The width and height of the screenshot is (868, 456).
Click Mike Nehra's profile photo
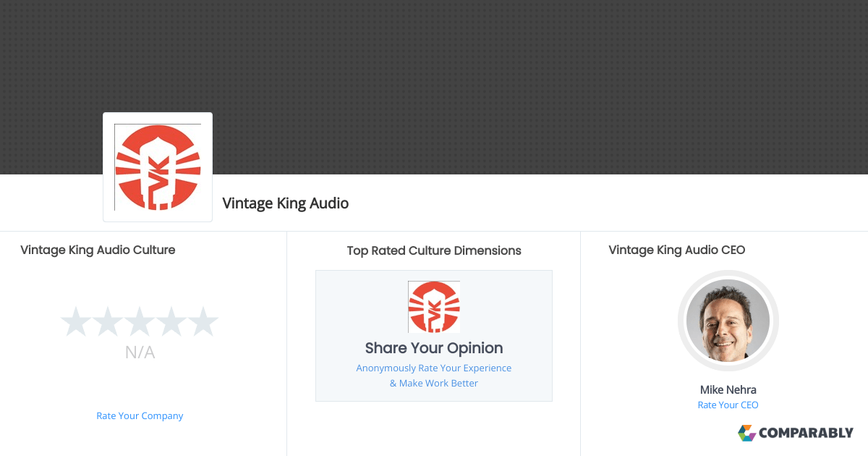pyautogui.click(x=728, y=321)
